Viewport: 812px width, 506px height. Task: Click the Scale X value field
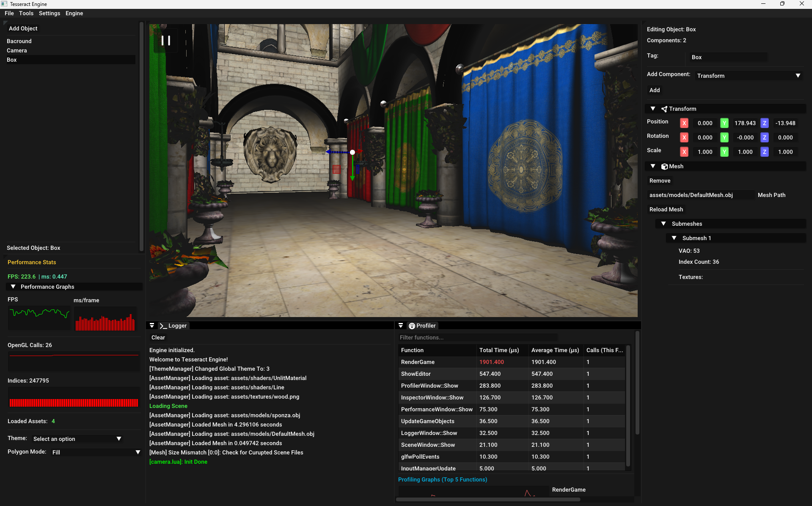click(705, 152)
